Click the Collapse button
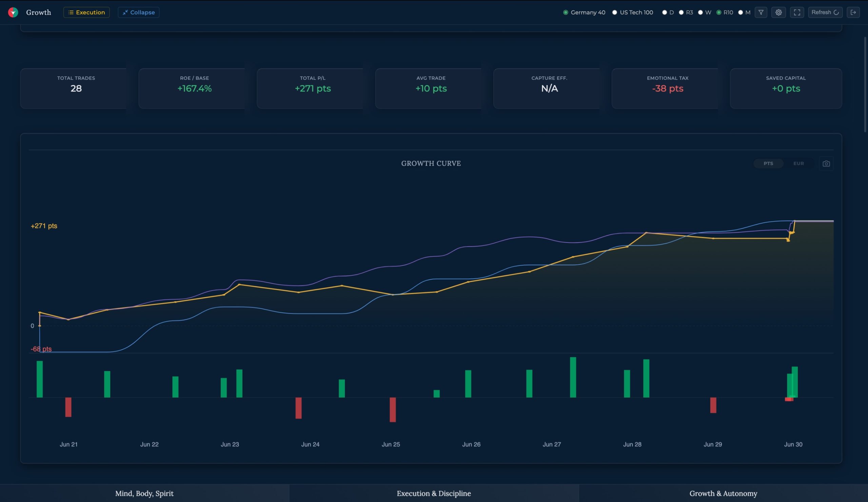The image size is (868, 502). (138, 13)
